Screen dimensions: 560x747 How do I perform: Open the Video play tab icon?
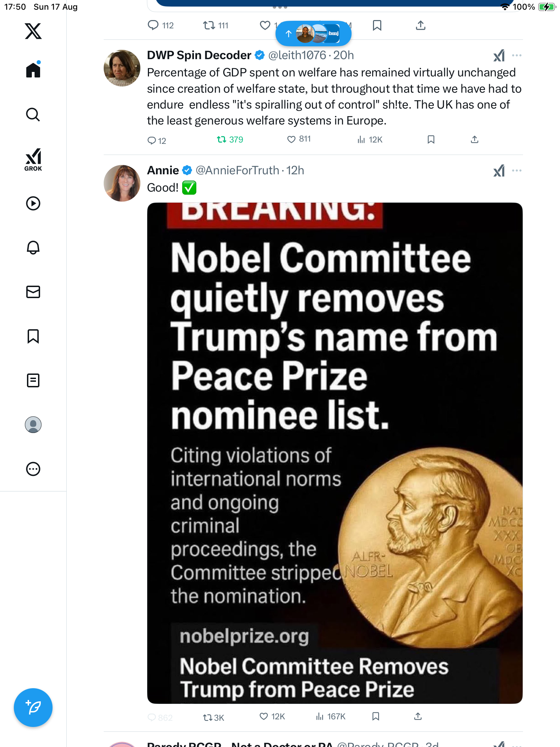pyautogui.click(x=33, y=203)
